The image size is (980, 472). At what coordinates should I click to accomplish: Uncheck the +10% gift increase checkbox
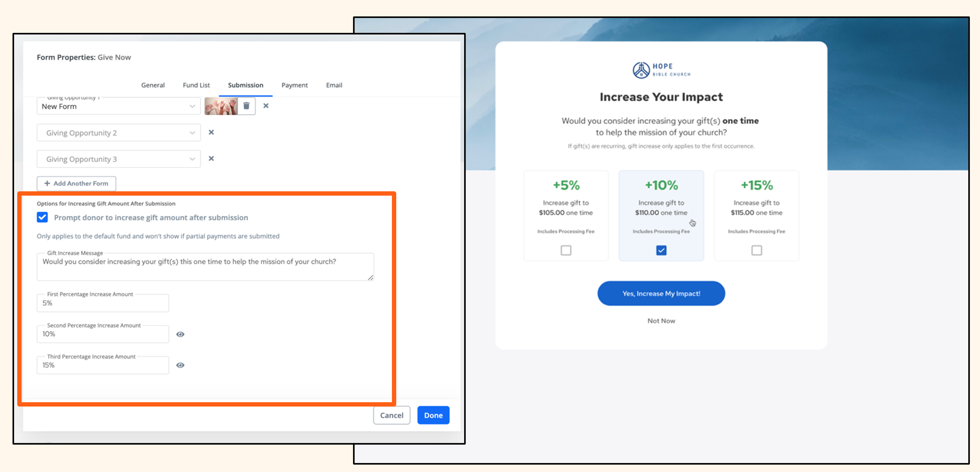click(661, 250)
